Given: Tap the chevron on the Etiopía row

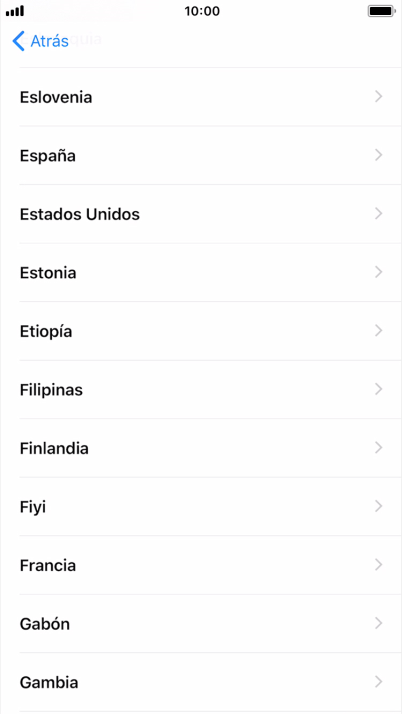Looking at the screenshot, I should pos(378,331).
